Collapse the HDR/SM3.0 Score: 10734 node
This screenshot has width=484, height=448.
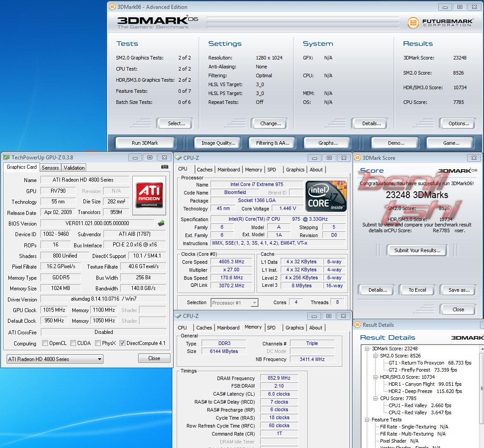click(375, 377)
